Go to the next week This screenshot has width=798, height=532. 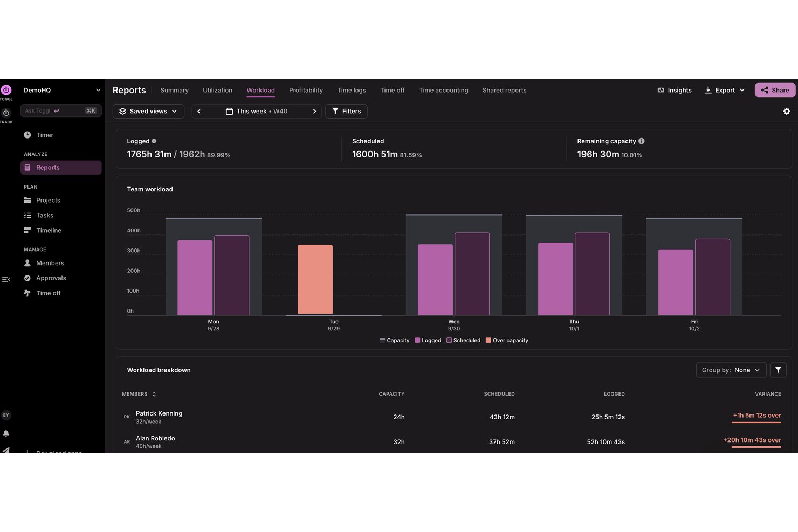(x=314, y=111)
